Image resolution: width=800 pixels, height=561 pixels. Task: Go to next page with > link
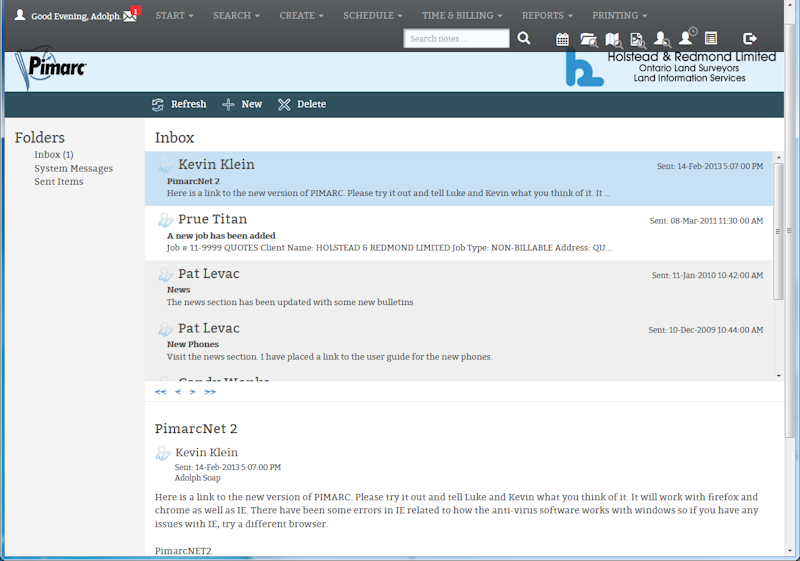192,392
